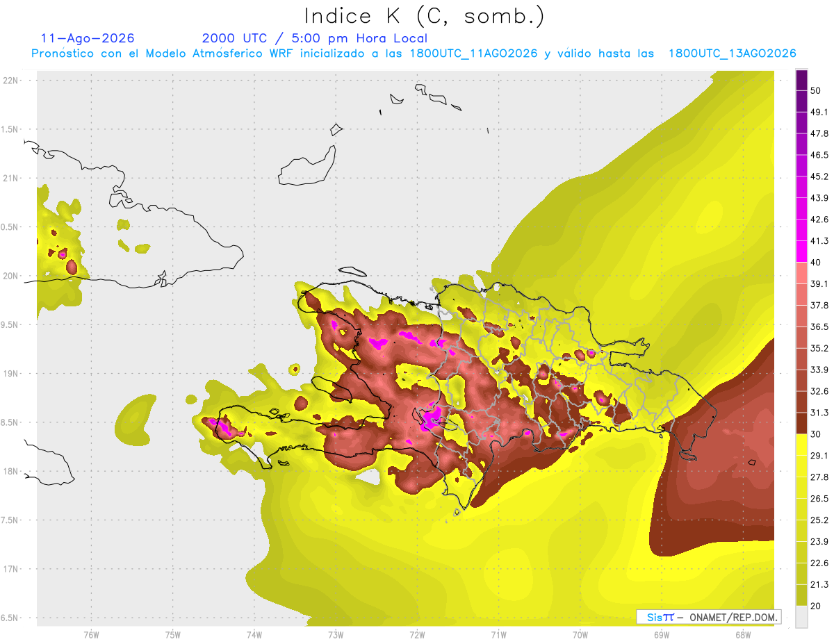Click the "19N" latitude label

point(11,373)
